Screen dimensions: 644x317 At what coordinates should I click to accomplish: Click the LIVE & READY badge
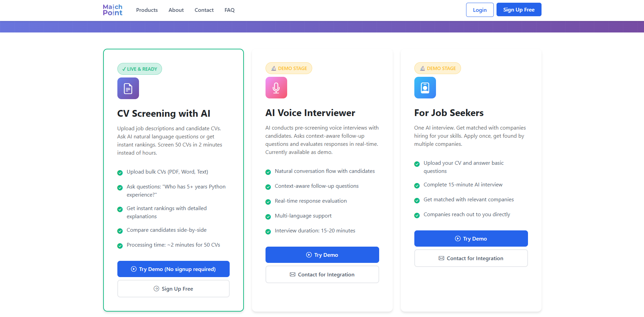click(139, 69)
